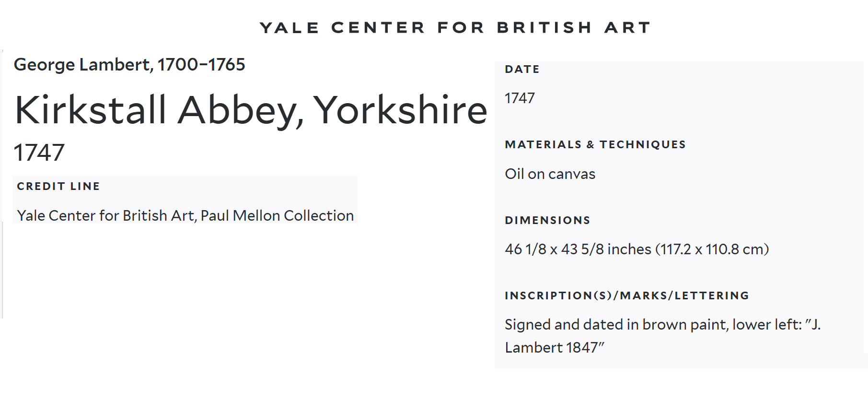Click the Yale Center for British Art header
This screenshot has height=414, width=868.
point(455,28)
